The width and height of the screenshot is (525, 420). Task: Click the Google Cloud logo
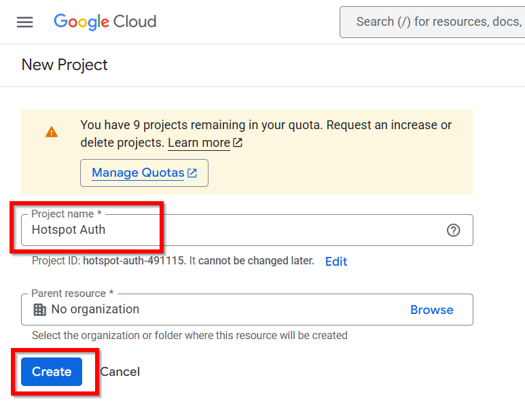click(x=105, y=22)
